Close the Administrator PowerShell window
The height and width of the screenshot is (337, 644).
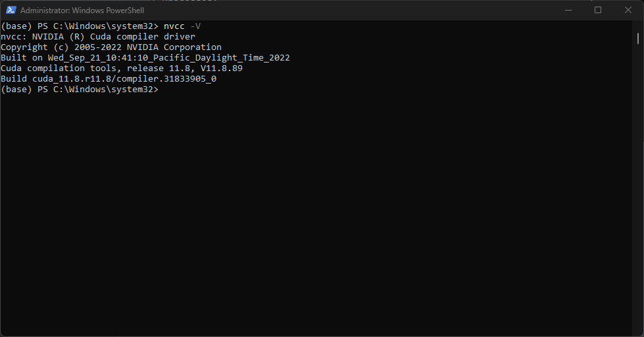[x=628, y=11]
